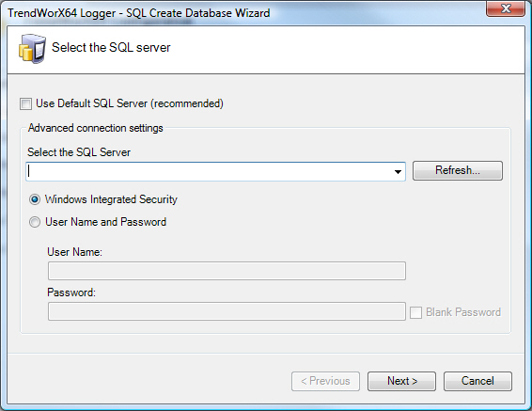Viewport: 532px width, 411px height.
Task: Focus the User Name text field
Action: (x=227, y=271)
